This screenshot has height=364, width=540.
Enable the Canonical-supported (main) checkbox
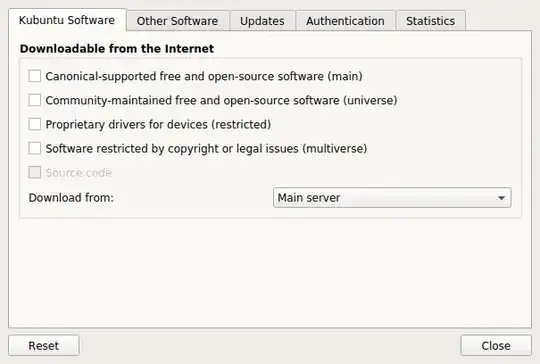click(x=35, y=76)
